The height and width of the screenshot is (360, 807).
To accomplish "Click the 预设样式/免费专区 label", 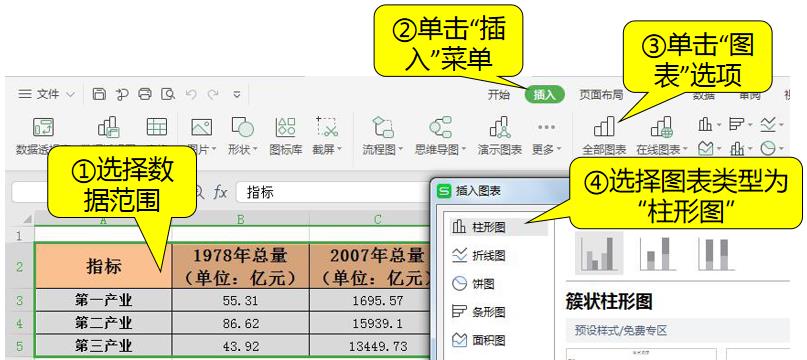I will coord(621,330).
